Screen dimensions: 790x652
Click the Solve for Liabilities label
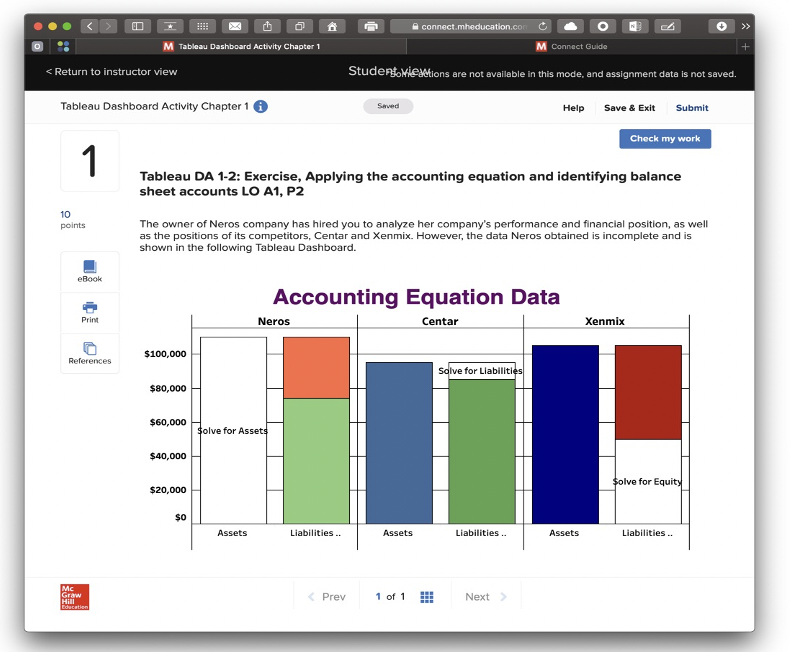[481, 371]
